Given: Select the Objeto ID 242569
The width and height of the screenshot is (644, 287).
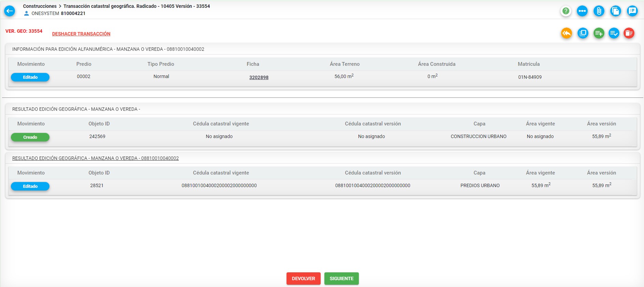Looking at the screenshot, I should pos(97,136).
